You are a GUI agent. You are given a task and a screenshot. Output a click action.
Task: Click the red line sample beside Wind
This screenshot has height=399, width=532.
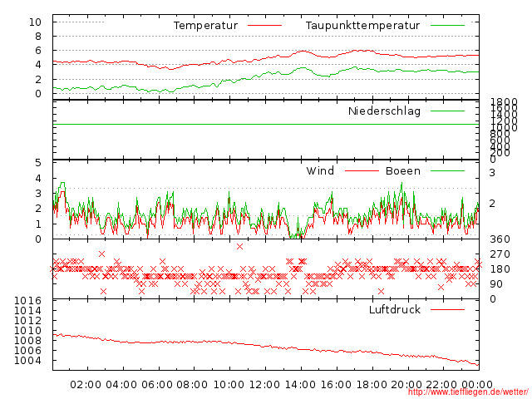pos(362,170)
